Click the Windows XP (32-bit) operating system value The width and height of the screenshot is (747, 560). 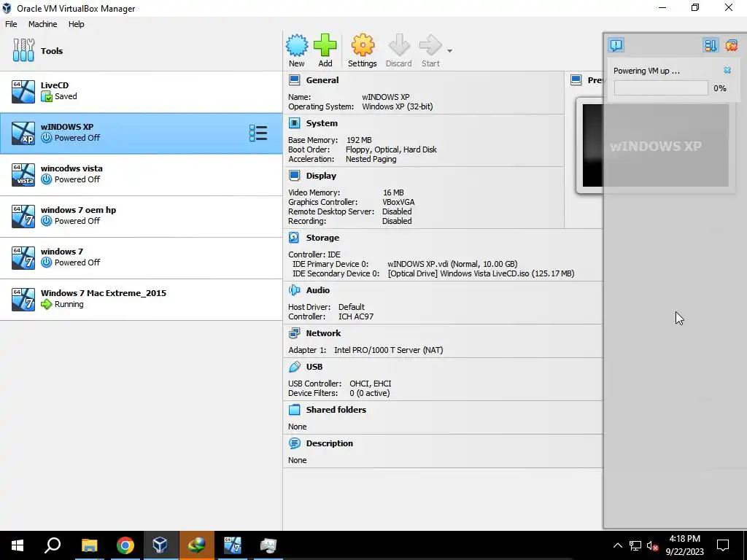398,106
